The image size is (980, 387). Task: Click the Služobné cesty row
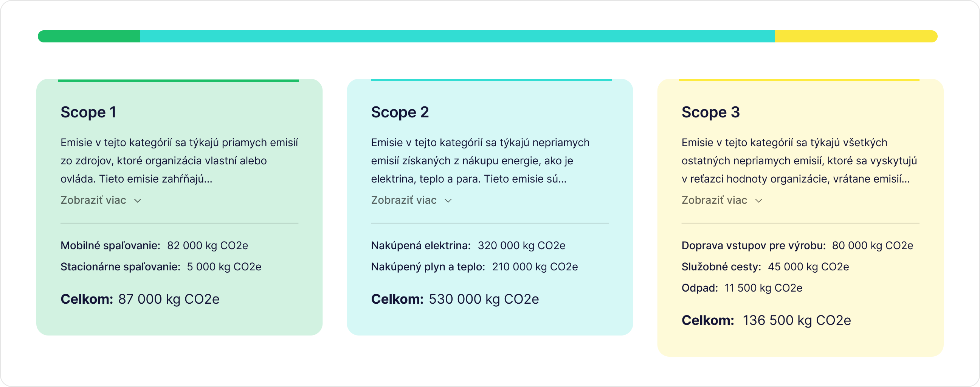pos(765,267)
